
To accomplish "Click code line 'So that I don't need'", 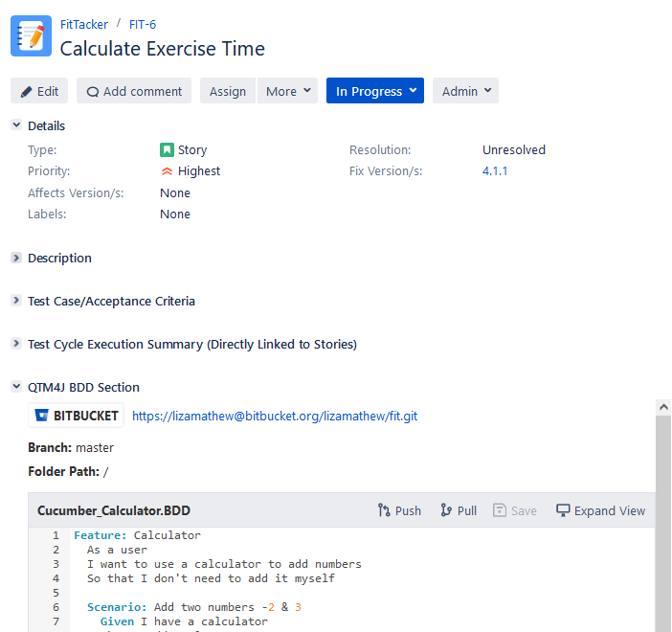I will (211, 578).
